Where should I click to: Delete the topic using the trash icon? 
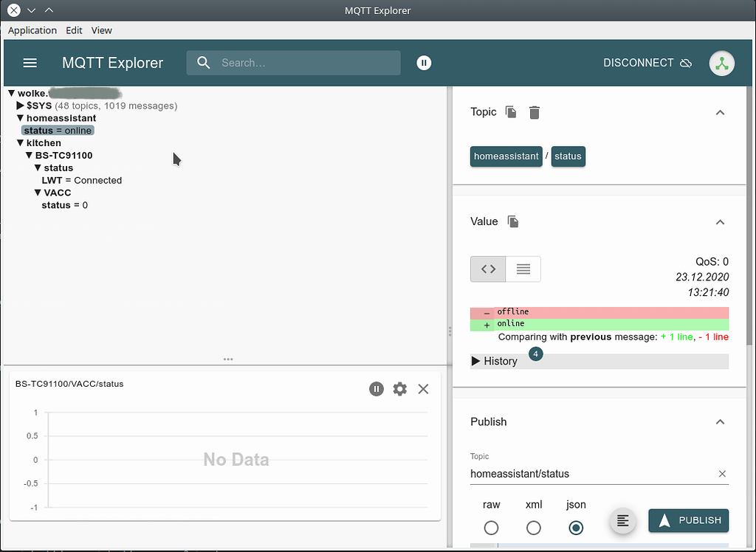534,112
